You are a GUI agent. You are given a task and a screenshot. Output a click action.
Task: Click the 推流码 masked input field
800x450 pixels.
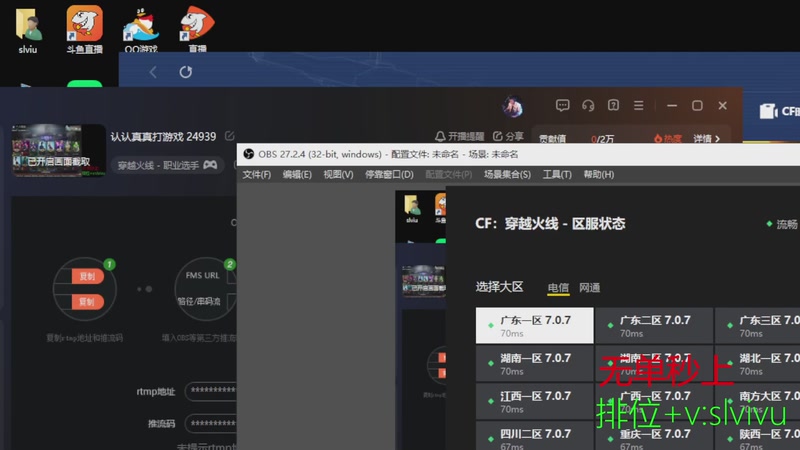(x=211, y=423)
